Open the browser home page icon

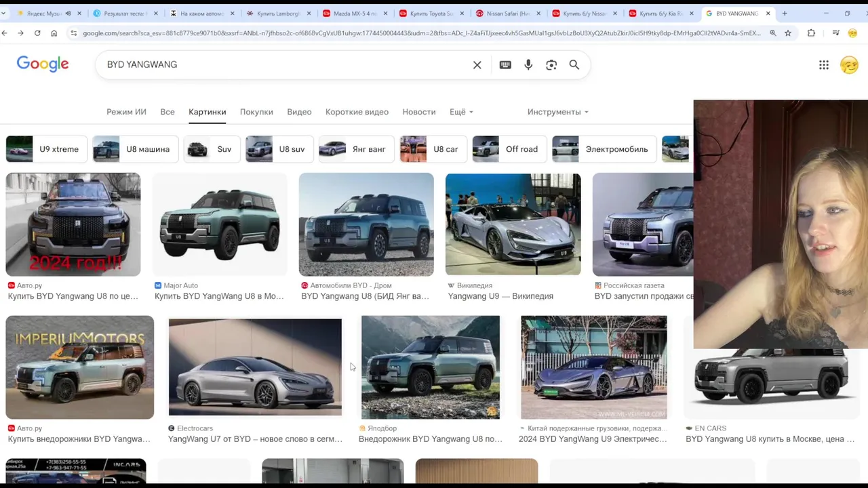[x=54, y=33]
